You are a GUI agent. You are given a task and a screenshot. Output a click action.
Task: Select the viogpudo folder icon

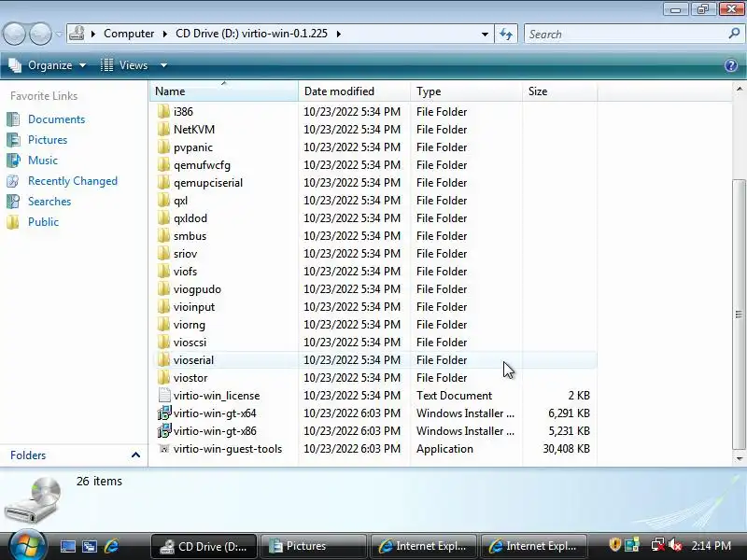tap(164, 289)
